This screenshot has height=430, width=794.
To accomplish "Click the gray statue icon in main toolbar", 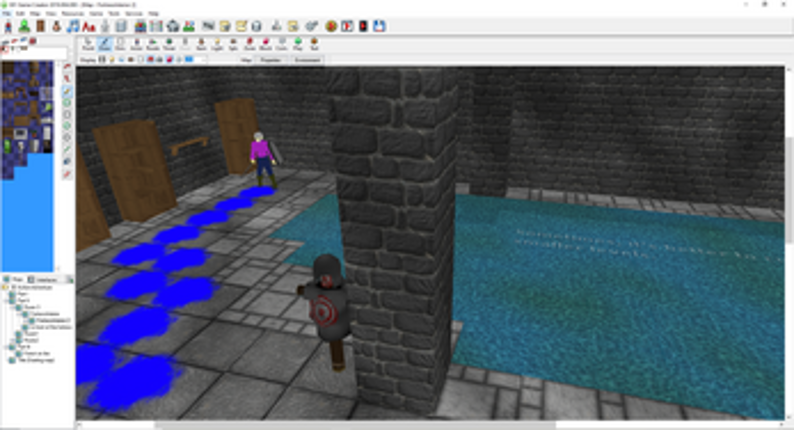I will tap(105, 26).
